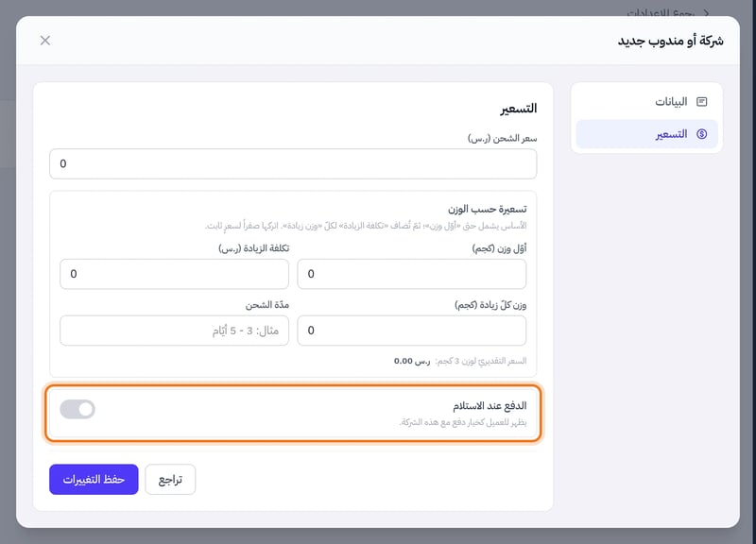Viewport: 756px width, 544px height.
Task: Click the البيانات list icon
Action: click(x=701, y=102)
